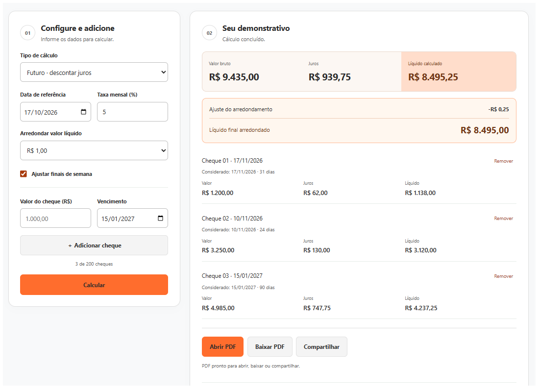Select Líquido calculado value R$ 8.495,25
The width and height of the screenshot is (539, 392).
click(x=433, y=77)
